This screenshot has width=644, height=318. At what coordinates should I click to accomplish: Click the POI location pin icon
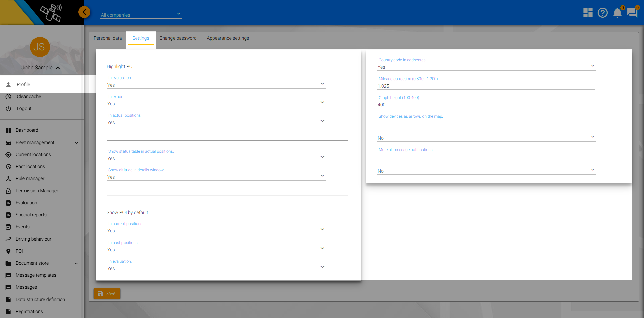pos(8,251)
